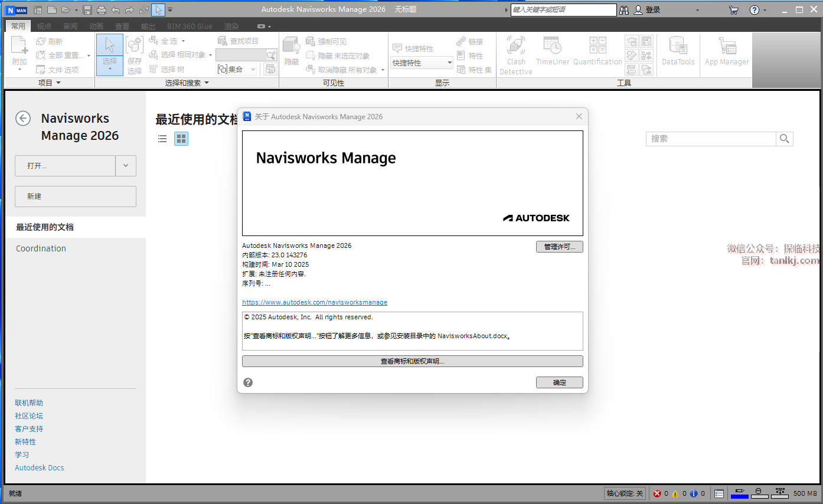The height and width of the screenshot is (504, 823).
Task: Click the search magnifier in recent documents
Action: point(785,139)
